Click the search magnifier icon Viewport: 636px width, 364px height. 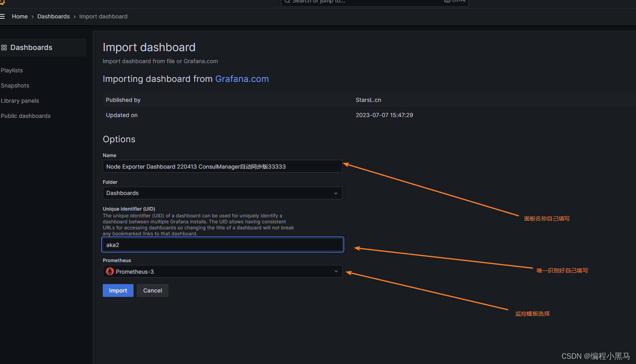click(x=287, y=1)
